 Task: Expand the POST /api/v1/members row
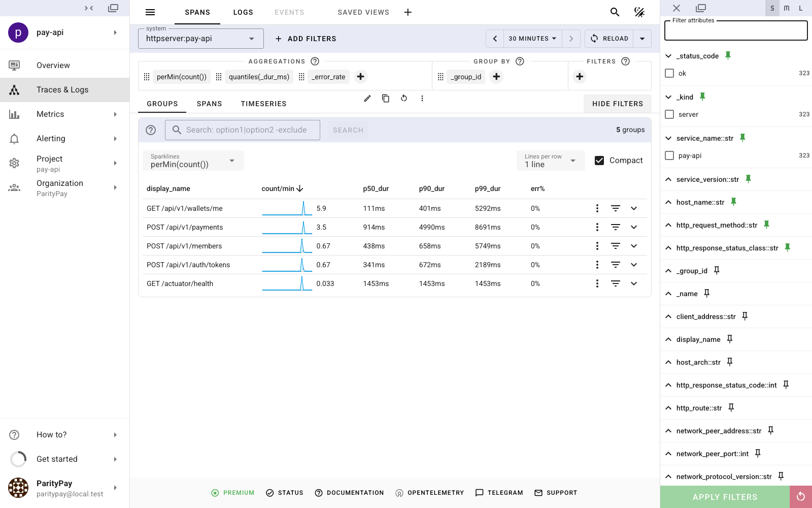tap(634, 246)
